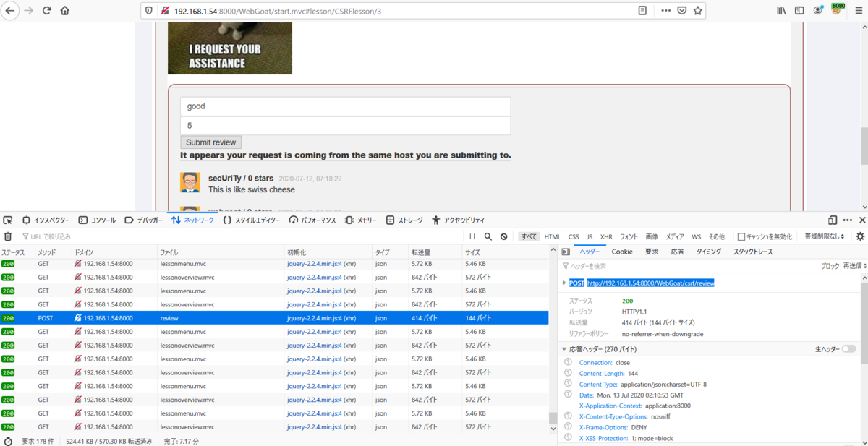Image resolution: width=868 pixels, height=446 pixels.
Task: Open the スタイルエディター tab
Action: 251,220
